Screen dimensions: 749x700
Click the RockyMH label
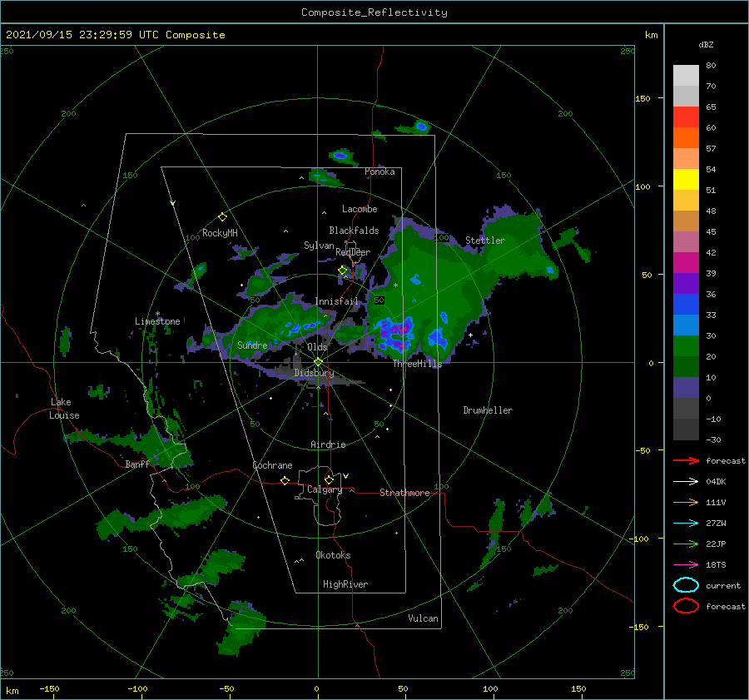tap(220, 233)
